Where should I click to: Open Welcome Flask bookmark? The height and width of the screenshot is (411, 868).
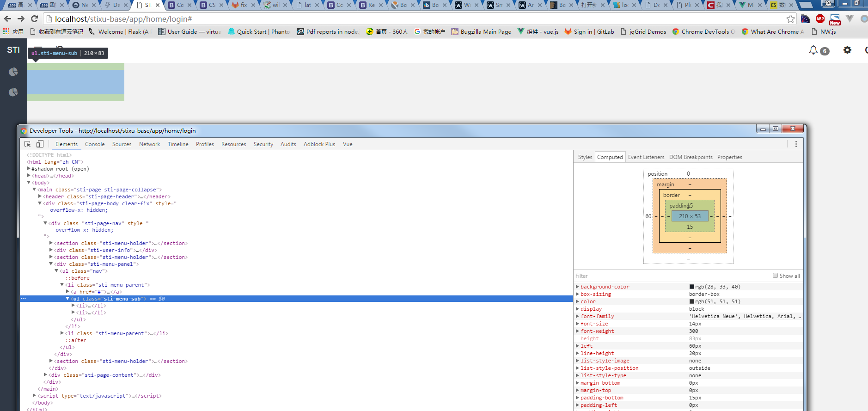(x=120, y=31)
